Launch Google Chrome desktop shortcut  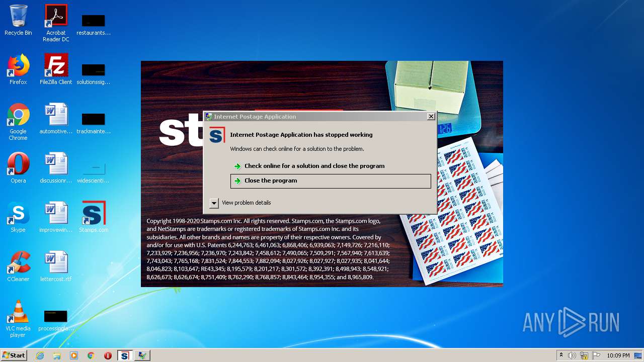(18, 122)
